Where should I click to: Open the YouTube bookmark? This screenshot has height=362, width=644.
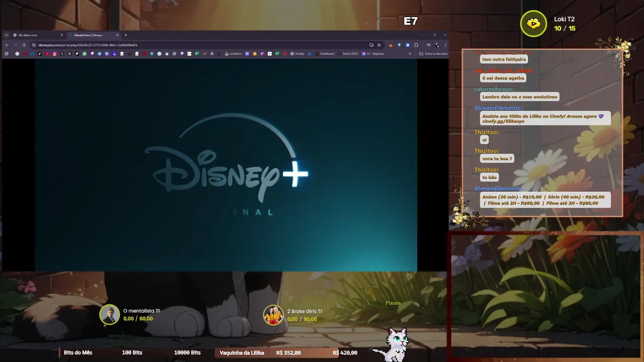tap(47, 53)
